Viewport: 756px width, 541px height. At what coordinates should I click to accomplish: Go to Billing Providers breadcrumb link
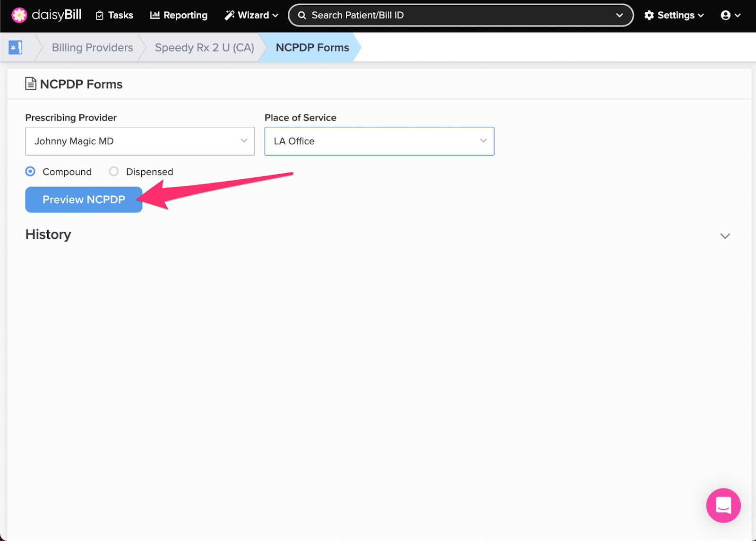coord(92,47)
